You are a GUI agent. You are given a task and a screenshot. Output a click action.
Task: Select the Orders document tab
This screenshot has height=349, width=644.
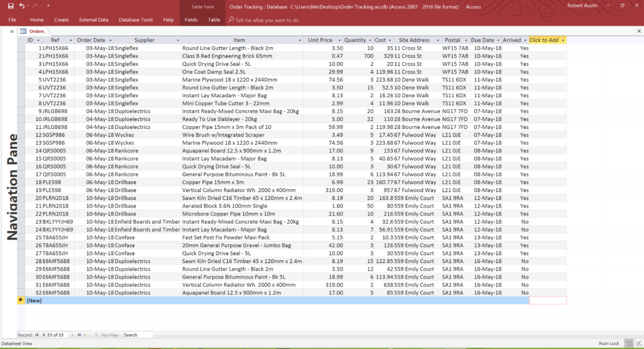click(x=33, y=31)
